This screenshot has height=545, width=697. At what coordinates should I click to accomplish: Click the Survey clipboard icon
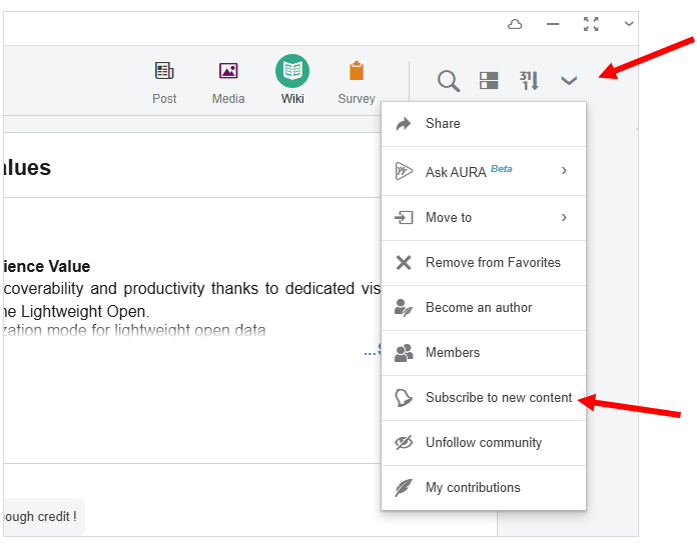pyautogui.click(x=356, y=72)
